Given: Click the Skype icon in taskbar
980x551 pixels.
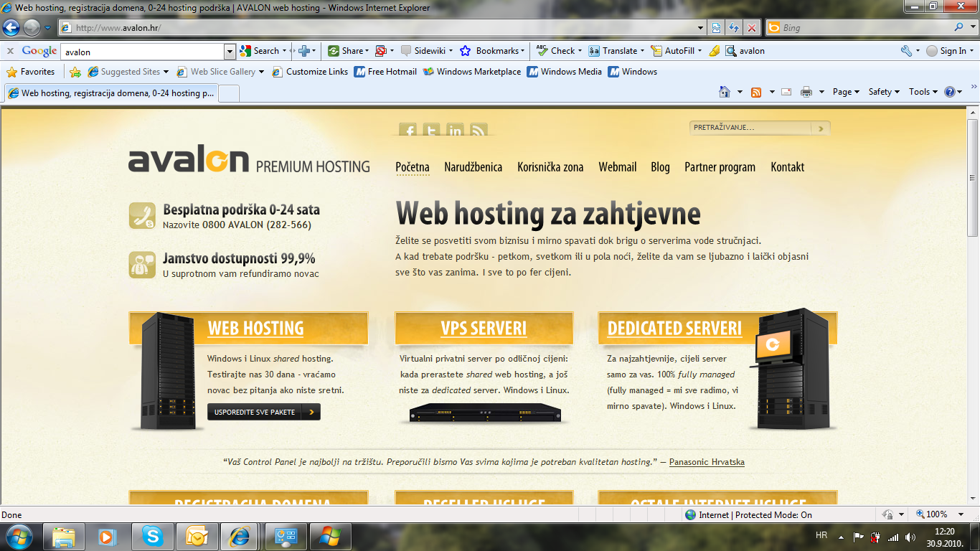Looking at the screenshot, I should (152, 536).
